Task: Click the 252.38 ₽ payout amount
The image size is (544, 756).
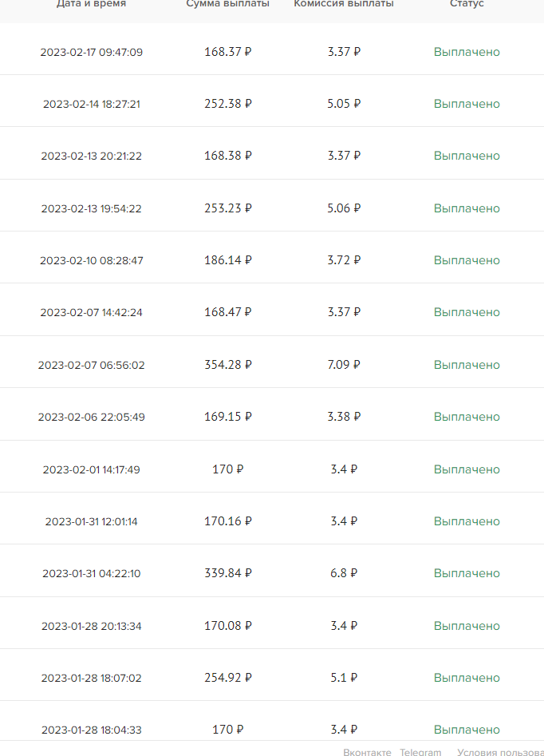Action: click(x=228, y=104)
